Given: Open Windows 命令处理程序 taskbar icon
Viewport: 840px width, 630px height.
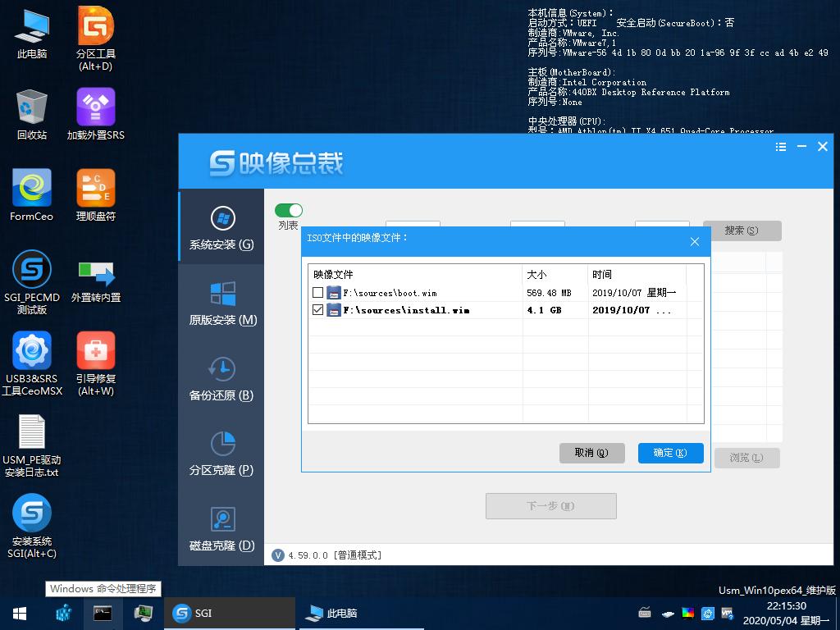Looking at the screenshot, I should coord(103,614).
